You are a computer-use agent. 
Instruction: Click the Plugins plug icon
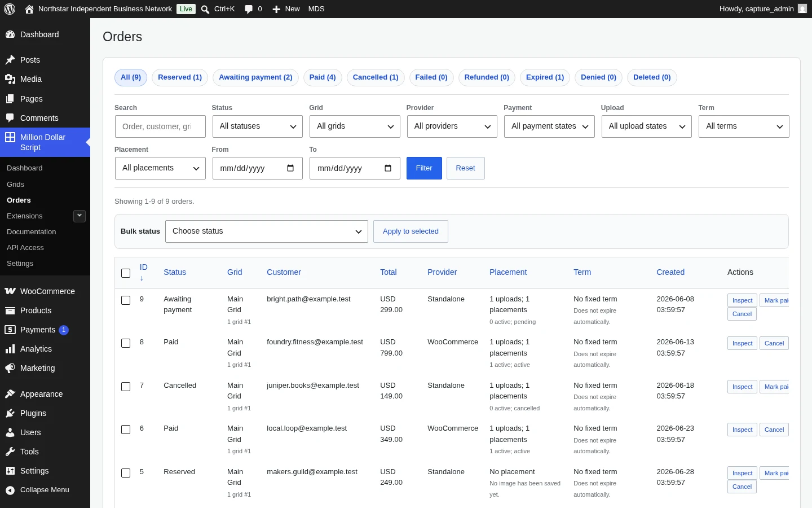pyautogui.click(x=10, y=413)
